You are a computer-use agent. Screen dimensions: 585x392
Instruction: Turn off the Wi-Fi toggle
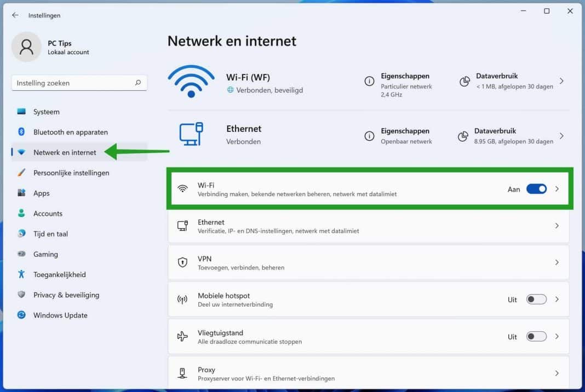pyautogui.click(x=536, y=189)
